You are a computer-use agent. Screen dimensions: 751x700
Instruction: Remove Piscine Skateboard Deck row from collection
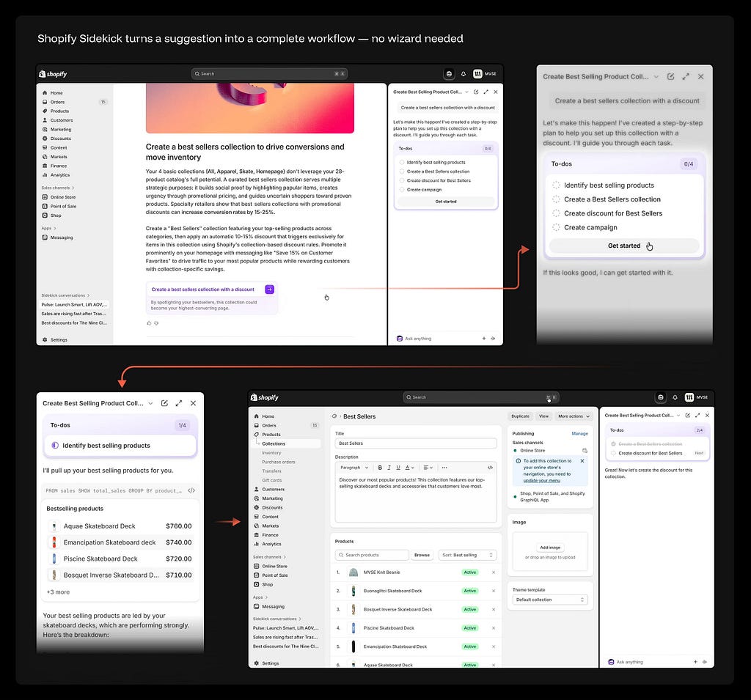[494, 627]
